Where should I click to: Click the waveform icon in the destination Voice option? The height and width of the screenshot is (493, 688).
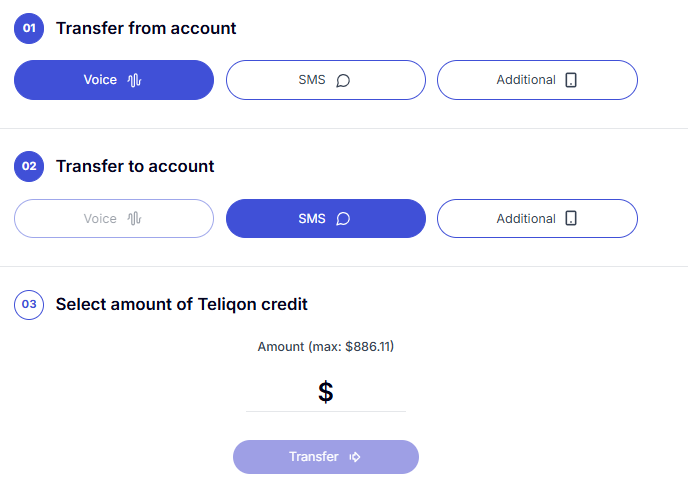tap(135, 219)
